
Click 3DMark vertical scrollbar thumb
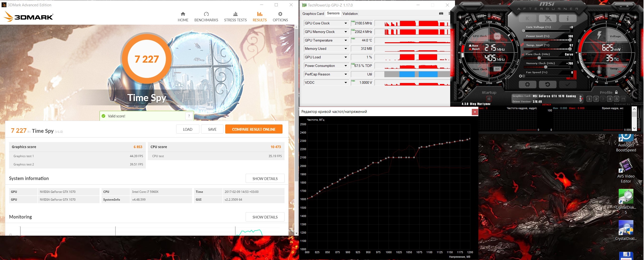click(297, 106)
